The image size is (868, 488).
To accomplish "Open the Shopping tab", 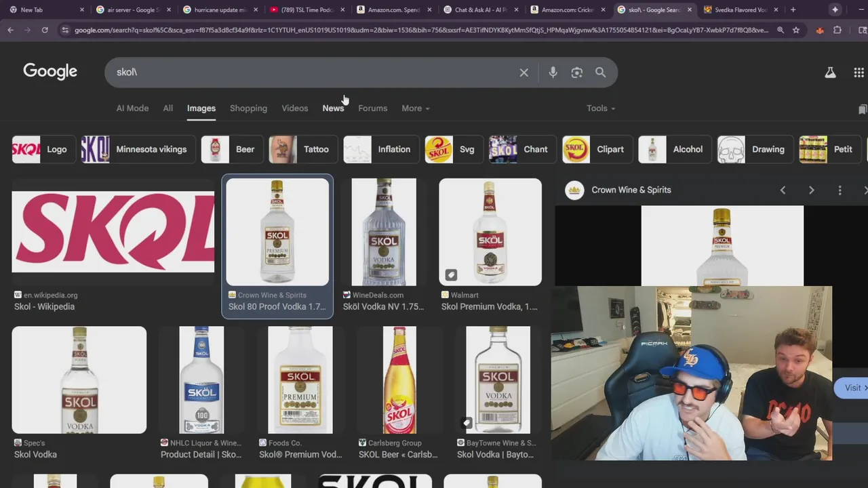I will coord(248,108).
